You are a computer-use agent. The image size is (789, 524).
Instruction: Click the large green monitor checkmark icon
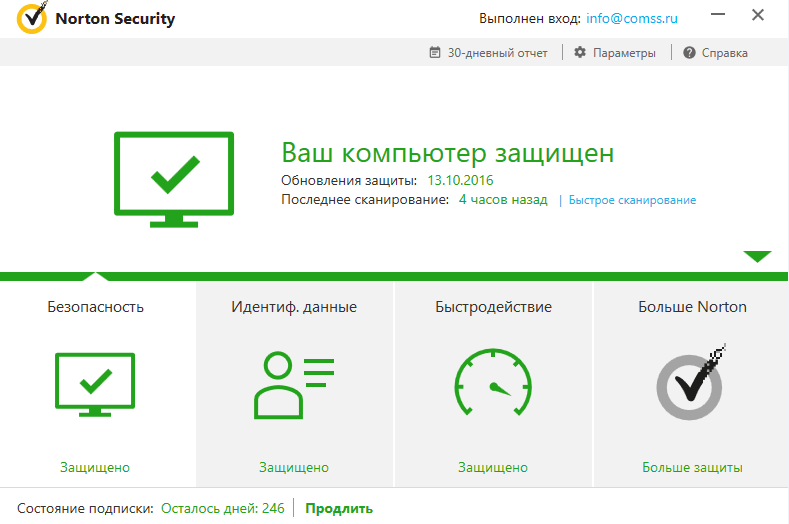pyautogui.click(x=174, y=180)
